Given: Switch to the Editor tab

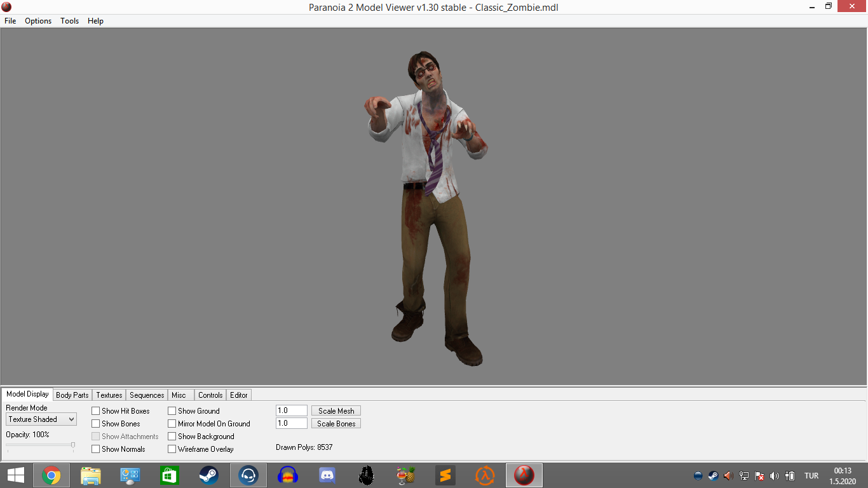Looking at the screenshot, I should 239,395.
